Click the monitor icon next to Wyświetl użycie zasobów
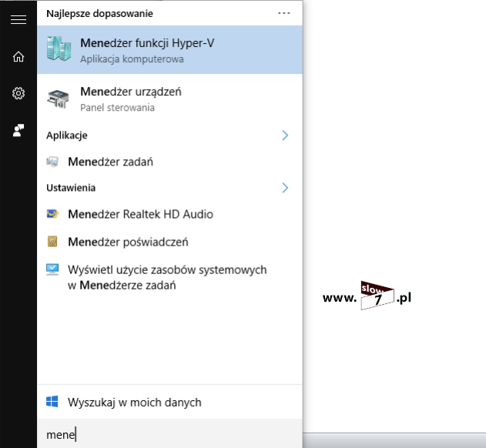 click(52, 269)
